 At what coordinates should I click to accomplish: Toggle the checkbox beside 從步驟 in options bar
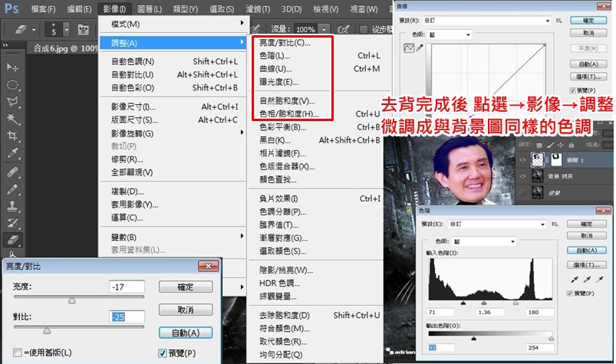364,29
